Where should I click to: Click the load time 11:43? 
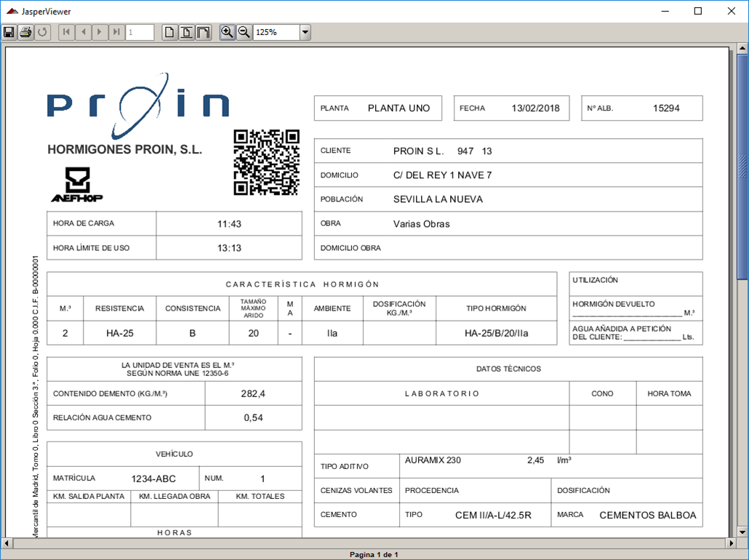click(x=229, y=224)
